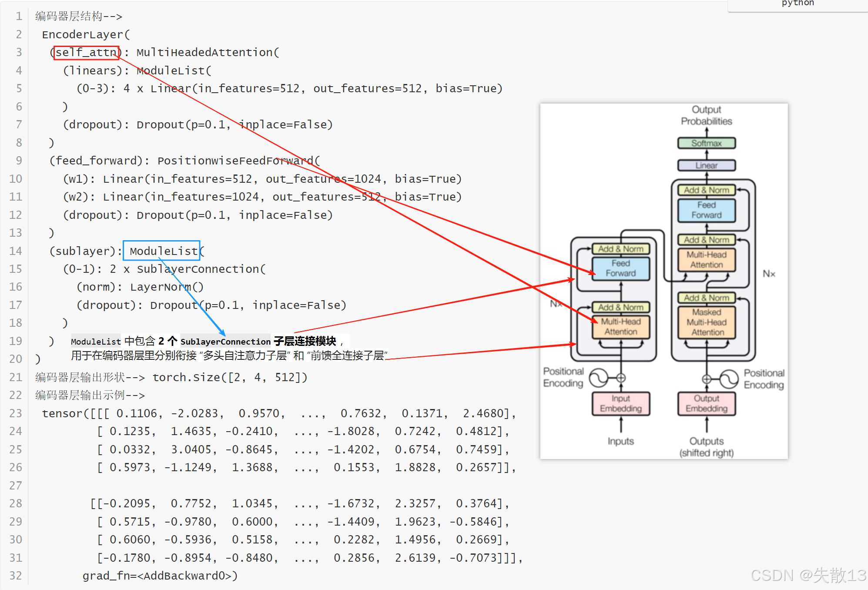Click 'ModuleList' on line 14

164,251
